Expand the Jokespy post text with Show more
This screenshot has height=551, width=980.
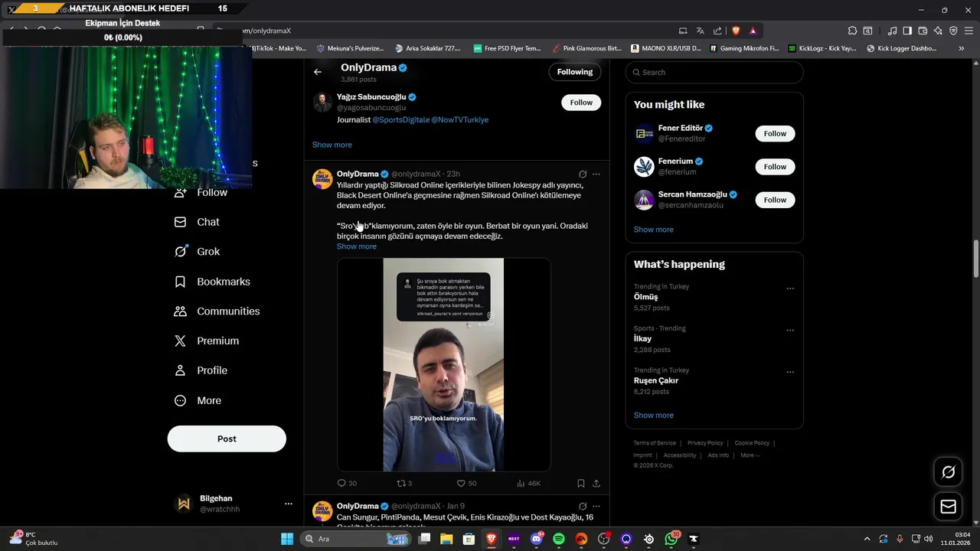pos(357,246)
